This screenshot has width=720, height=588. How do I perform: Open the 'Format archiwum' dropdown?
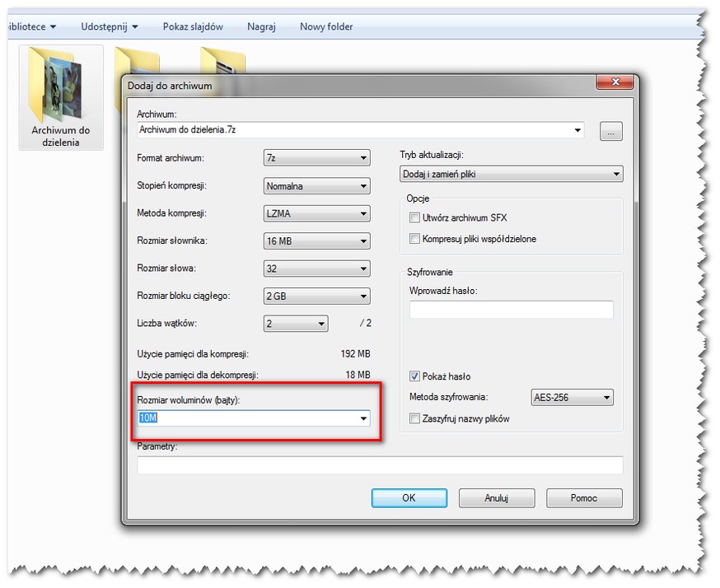[x=316, y=158]
